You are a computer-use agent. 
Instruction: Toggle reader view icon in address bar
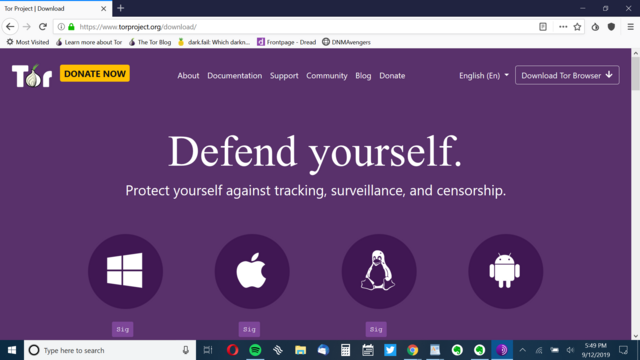(x=543, y=27)
